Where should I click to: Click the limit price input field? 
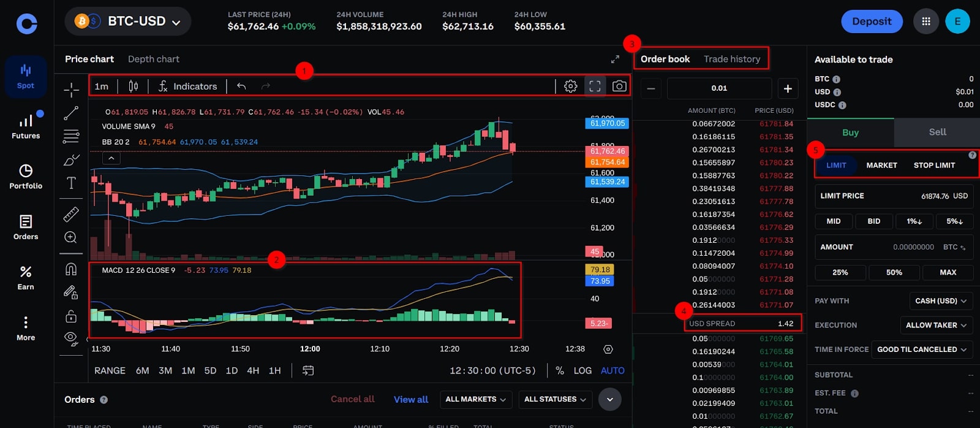[894, 196]
